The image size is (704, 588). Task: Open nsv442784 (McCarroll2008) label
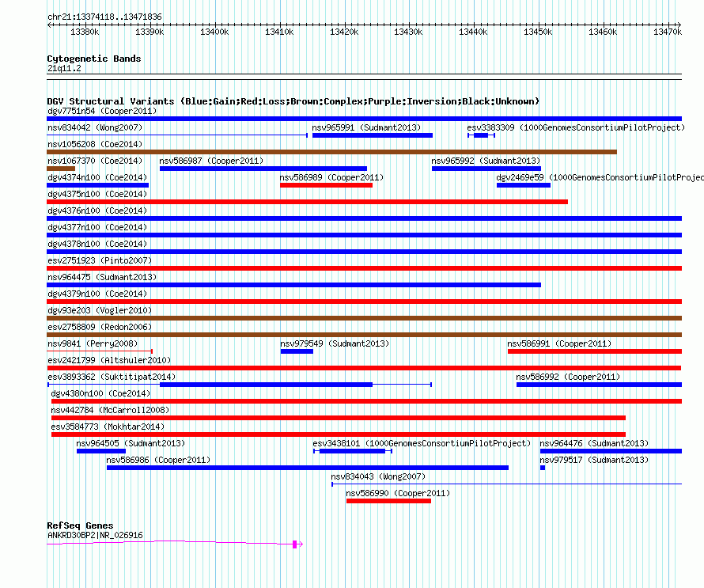coord(110,410)
